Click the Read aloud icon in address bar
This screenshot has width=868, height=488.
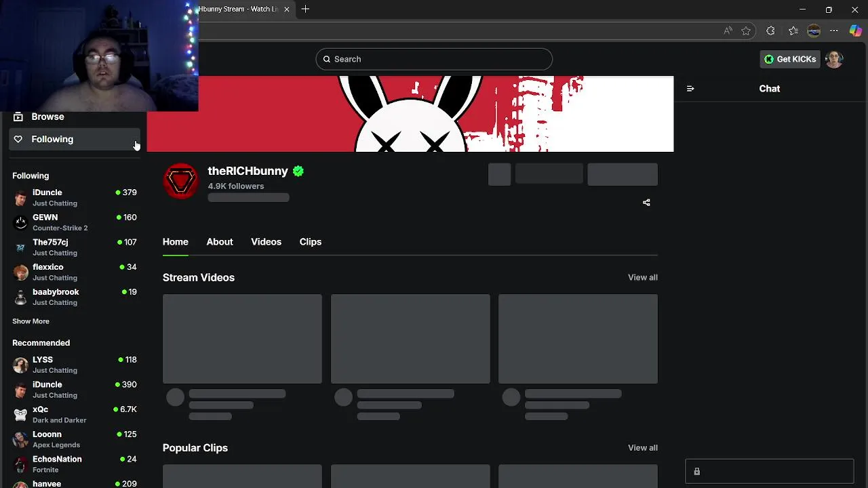[728, 30]
